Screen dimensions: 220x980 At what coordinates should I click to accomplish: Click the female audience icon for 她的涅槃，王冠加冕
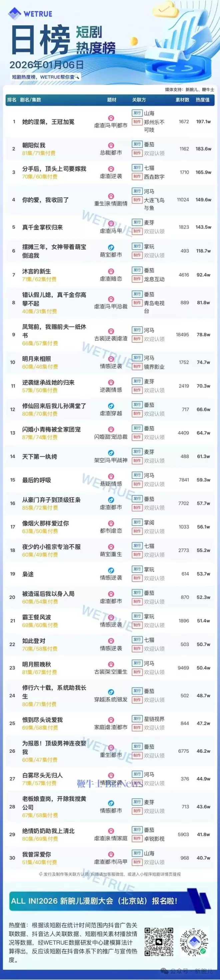coord(111,118)
